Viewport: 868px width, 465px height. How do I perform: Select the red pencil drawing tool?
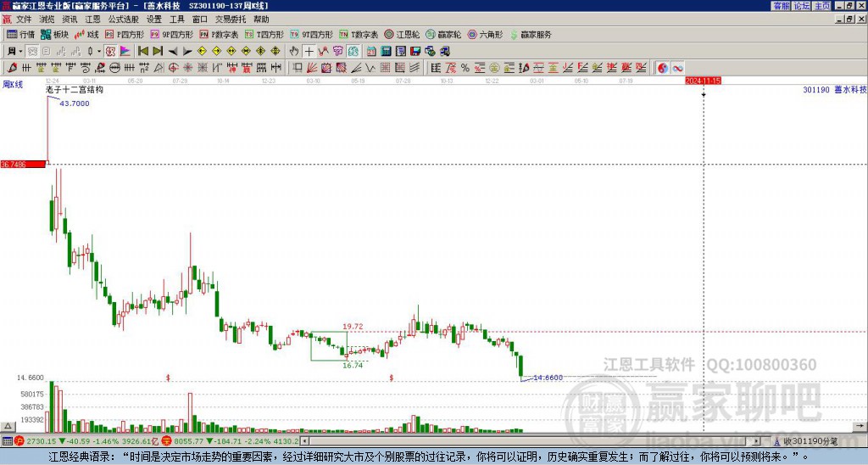click(x=12, y=68)
